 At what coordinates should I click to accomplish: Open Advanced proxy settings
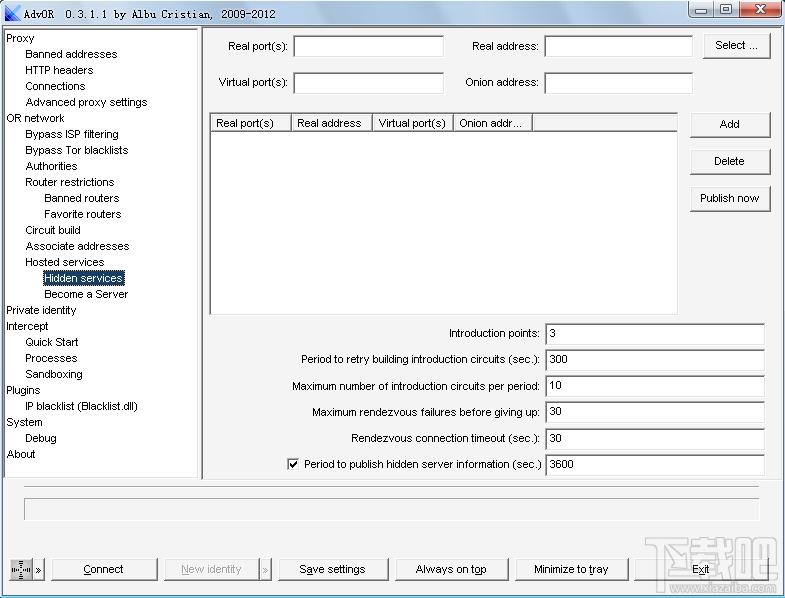click(86, 102)
